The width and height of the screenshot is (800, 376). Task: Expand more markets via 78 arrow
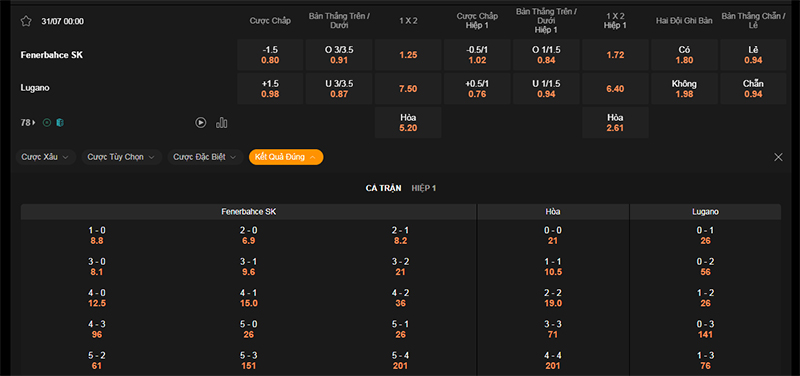point(28,122)
